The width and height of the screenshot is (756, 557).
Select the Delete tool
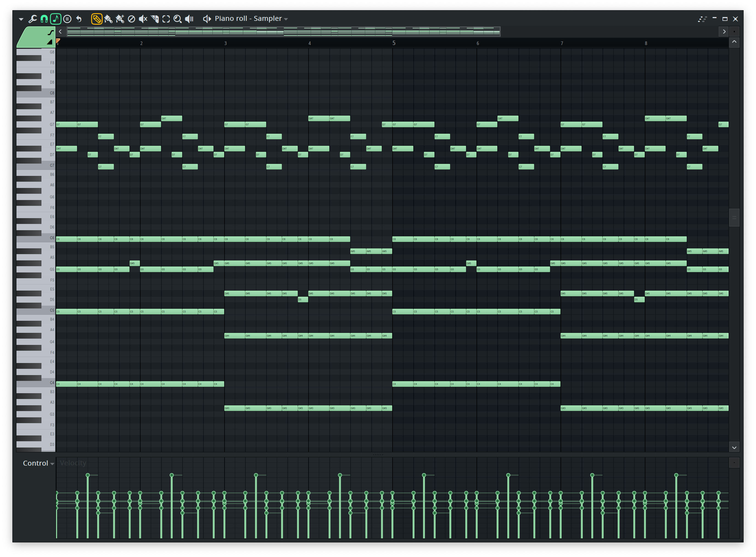(x=131, y=19)
